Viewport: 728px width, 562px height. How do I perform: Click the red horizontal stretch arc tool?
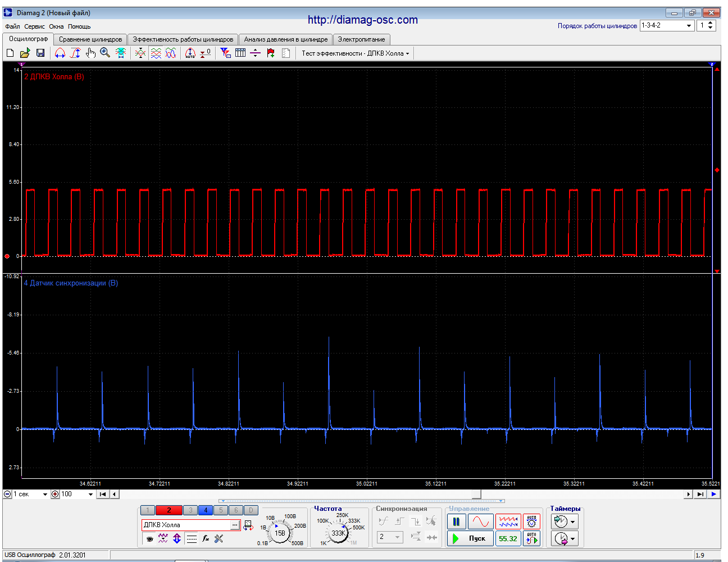pos(60,53)
